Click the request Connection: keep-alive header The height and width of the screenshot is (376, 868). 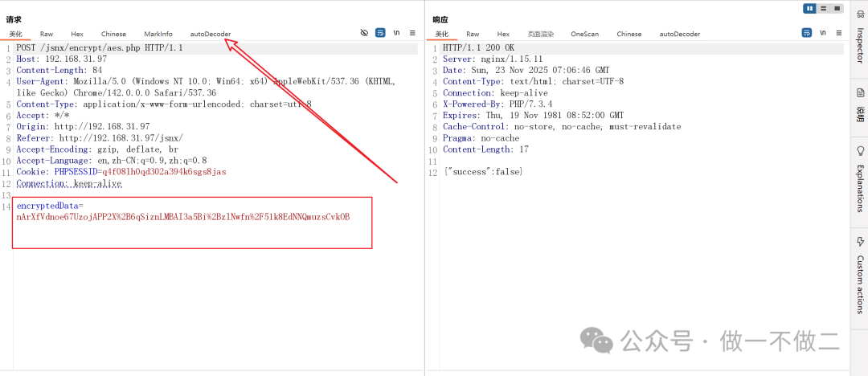coord(68,183)
